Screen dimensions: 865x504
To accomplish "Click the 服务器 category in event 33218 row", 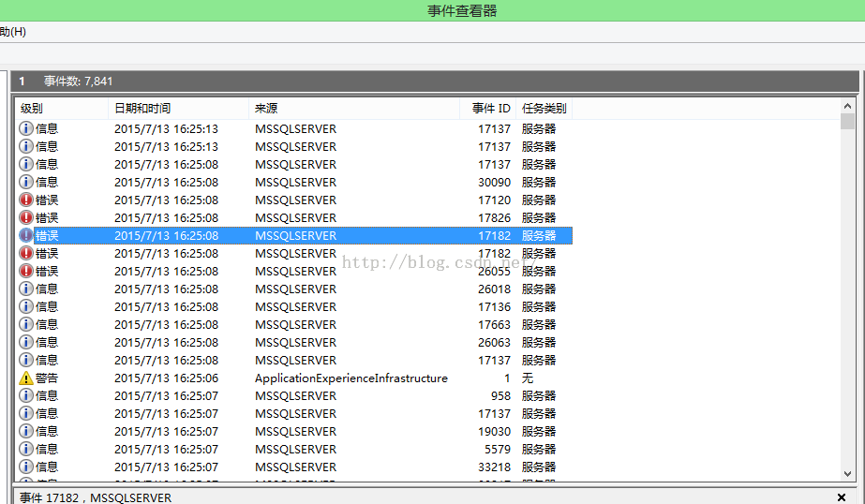I will [539, 467].
